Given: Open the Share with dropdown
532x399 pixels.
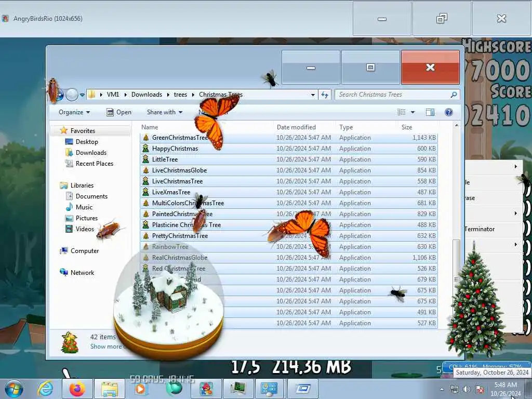Looking at the screenshot, I should point(165,112).
